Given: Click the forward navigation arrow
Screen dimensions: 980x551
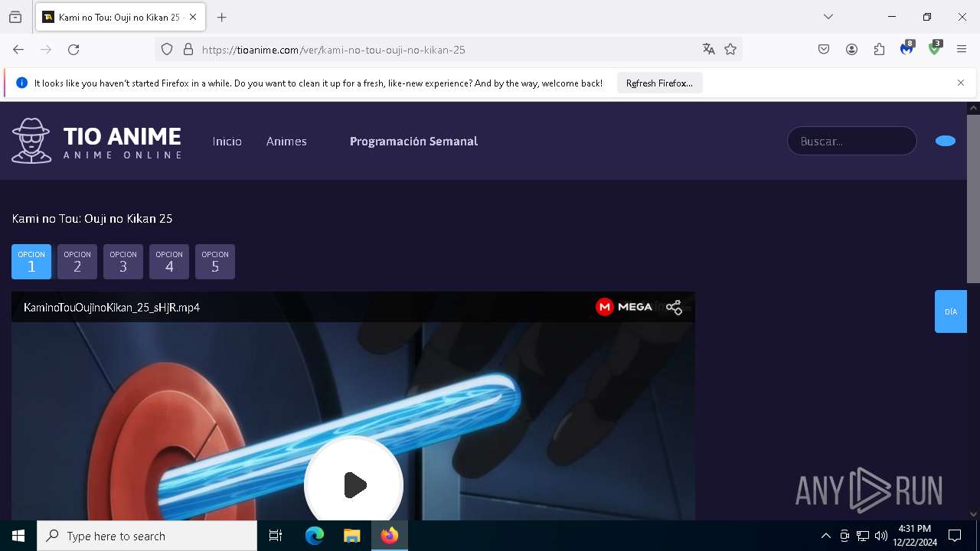Looking at the screenshot, I should tap(46, 49).
